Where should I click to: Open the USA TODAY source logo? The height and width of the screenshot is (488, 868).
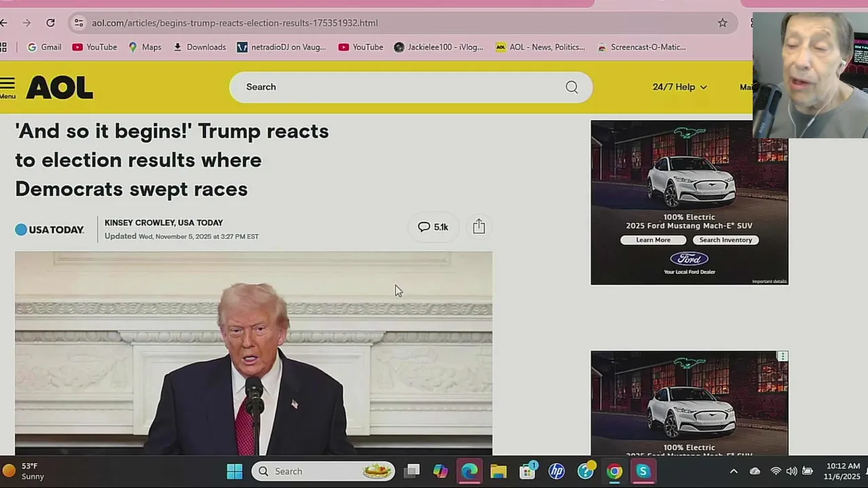[50, 230]
